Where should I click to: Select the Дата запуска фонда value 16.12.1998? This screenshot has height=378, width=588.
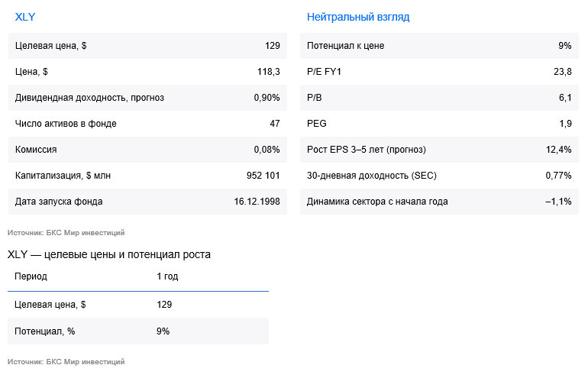(x=257, y=202)
